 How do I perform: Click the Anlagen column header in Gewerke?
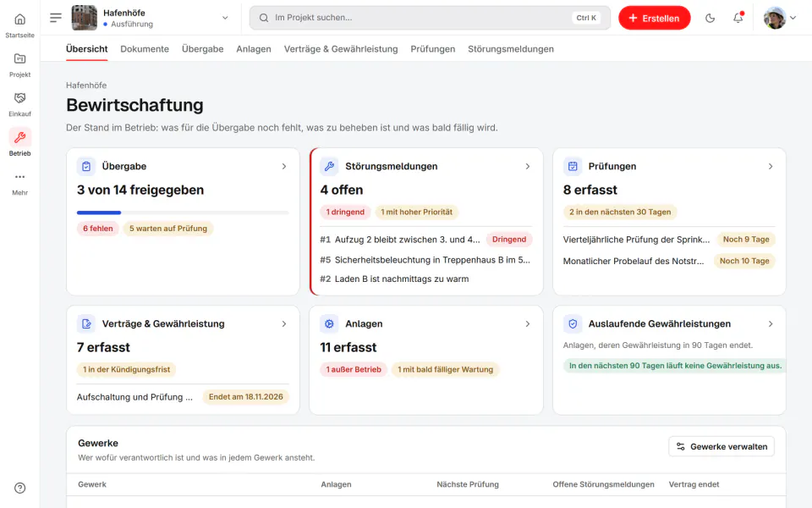coord(336,484)
